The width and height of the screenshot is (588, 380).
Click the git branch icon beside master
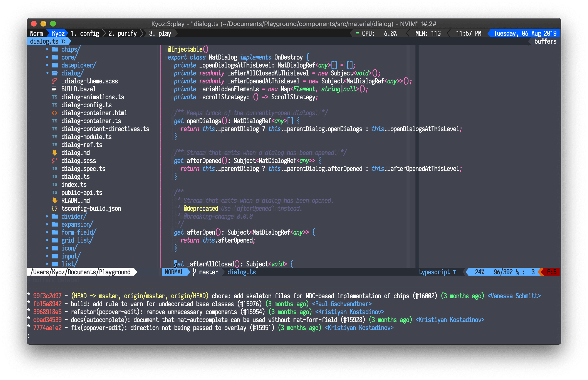pos(194,272)
